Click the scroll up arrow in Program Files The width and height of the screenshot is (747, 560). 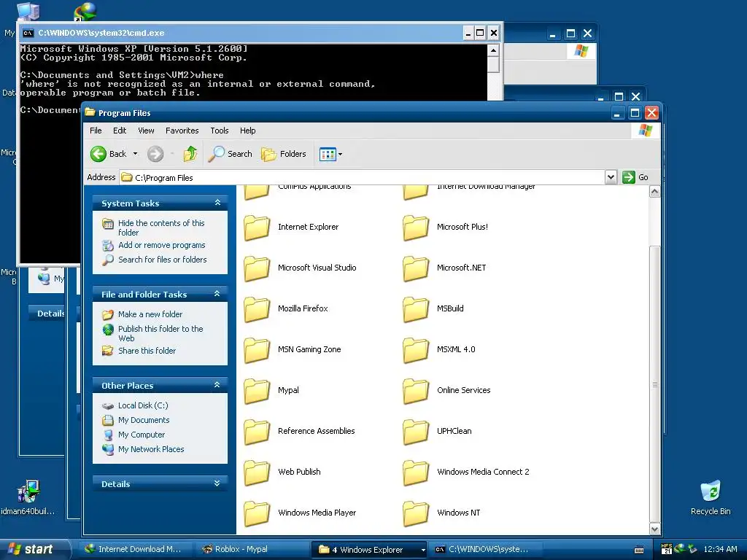(654, 192)
